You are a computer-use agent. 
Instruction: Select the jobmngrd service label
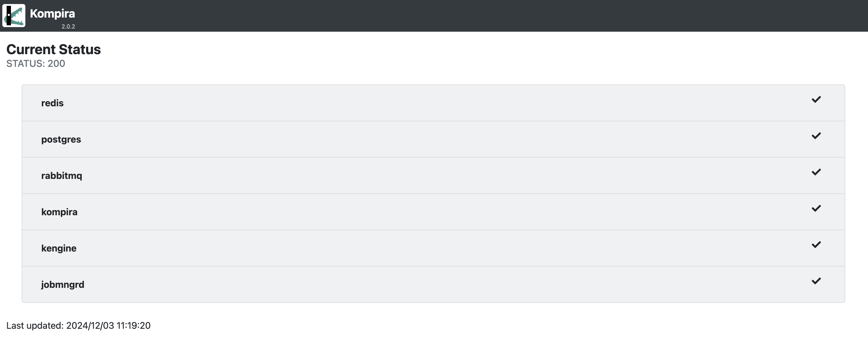63,285
